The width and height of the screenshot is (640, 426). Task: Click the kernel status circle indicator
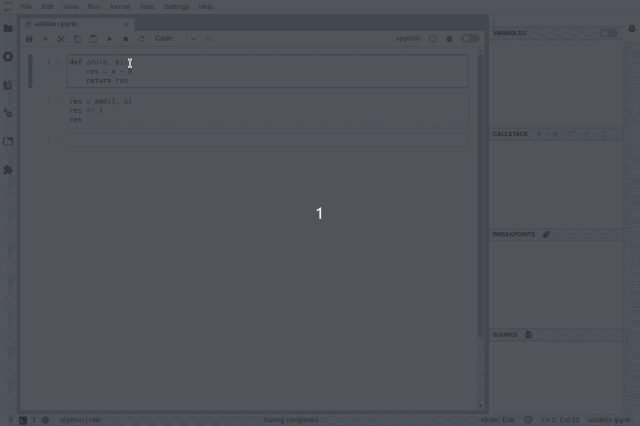(x=433, y=38)
